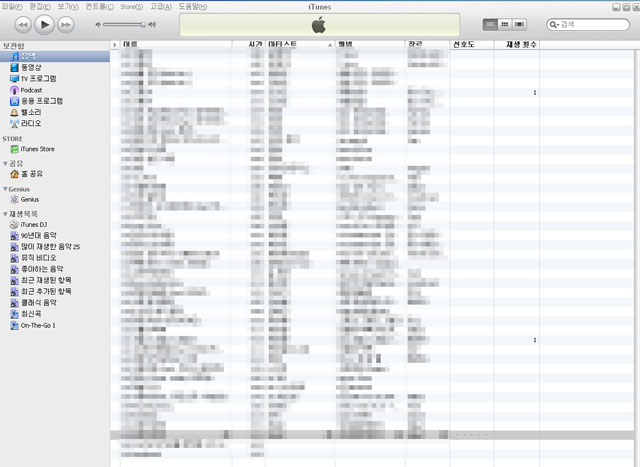Screen dimensions: 640x467
Task: Collapse the 공유 sidebar section
Action: [x=5, y=164]
